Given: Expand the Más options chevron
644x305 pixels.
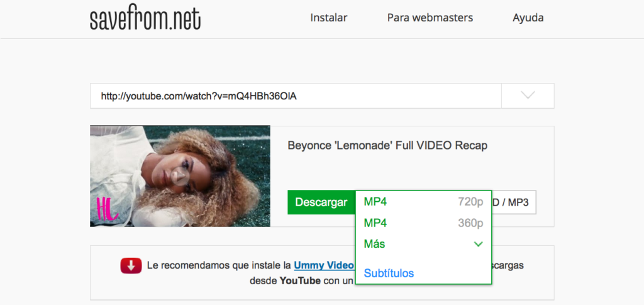Looking at the screenshot, I should pos(478,244).
